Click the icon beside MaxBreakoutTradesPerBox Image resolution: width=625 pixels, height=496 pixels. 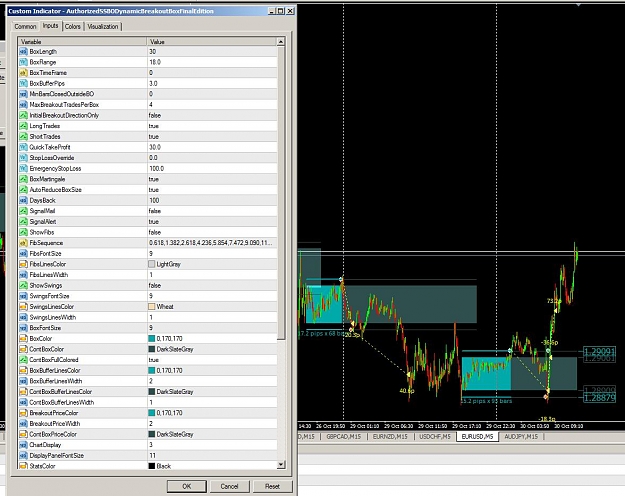[x=24, y=104]
